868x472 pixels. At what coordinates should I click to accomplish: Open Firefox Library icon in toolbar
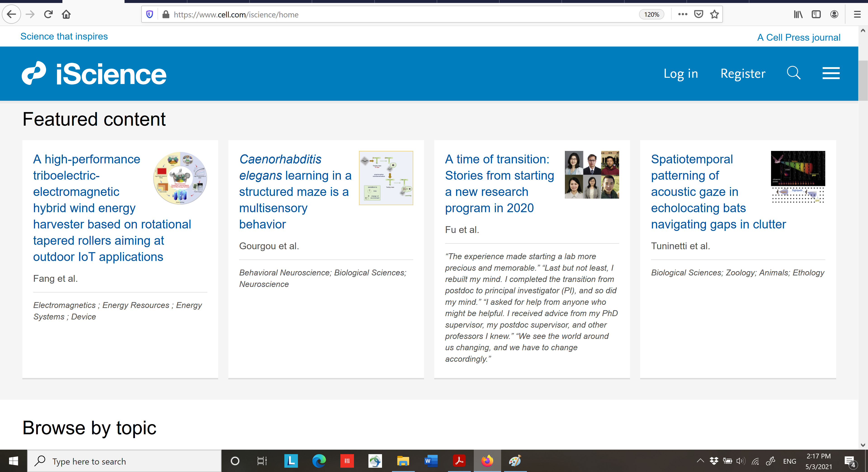coord(798,14)
